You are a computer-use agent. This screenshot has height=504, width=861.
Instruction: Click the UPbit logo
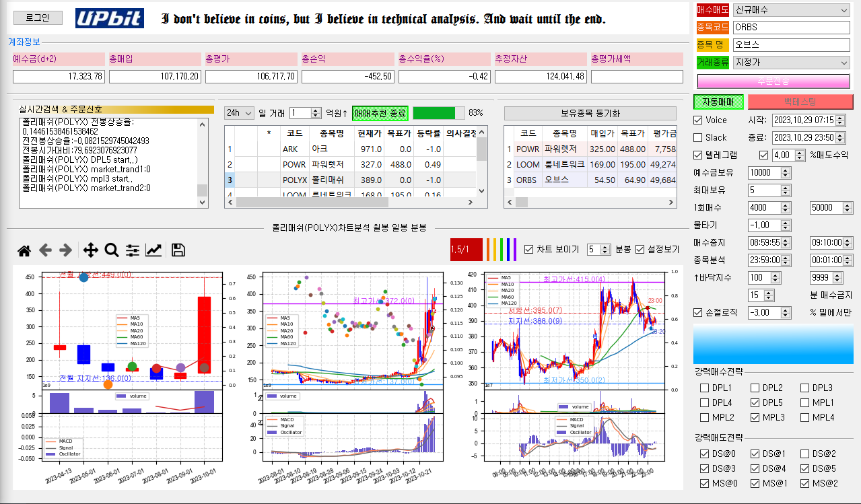coord(109,18)
